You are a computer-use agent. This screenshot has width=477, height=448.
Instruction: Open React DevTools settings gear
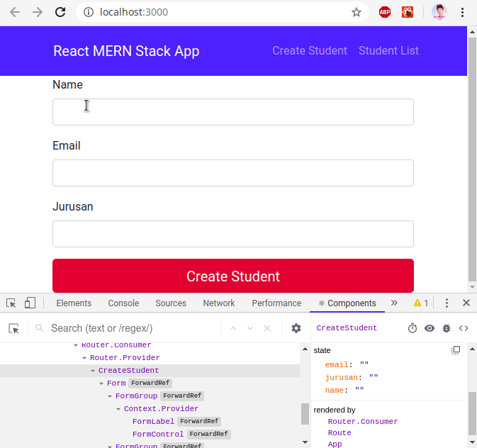(x=296, y=328)
